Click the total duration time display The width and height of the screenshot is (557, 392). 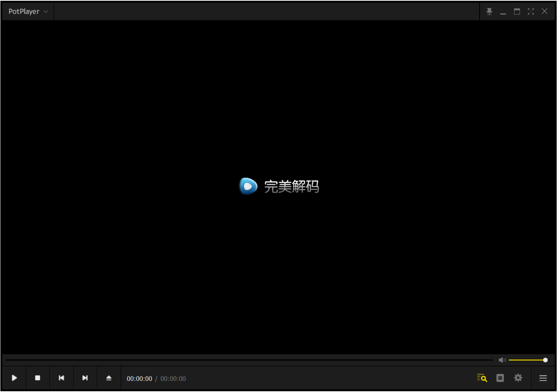tap(173, 379)
